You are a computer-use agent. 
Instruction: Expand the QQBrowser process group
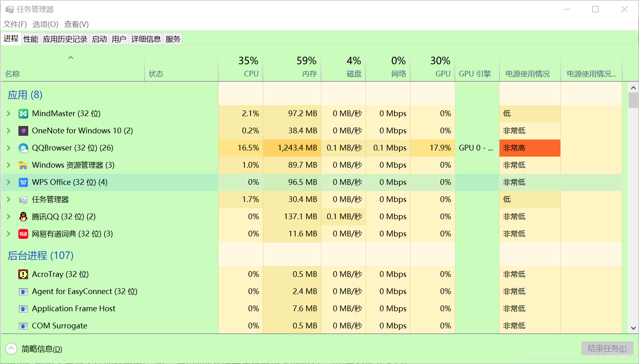[x=9, y=148]
